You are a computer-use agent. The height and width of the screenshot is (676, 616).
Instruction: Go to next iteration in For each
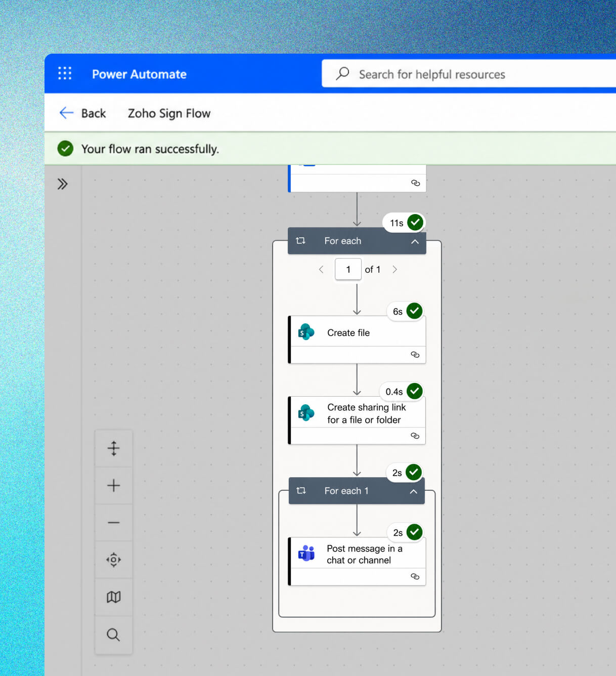tap(394, 269)
